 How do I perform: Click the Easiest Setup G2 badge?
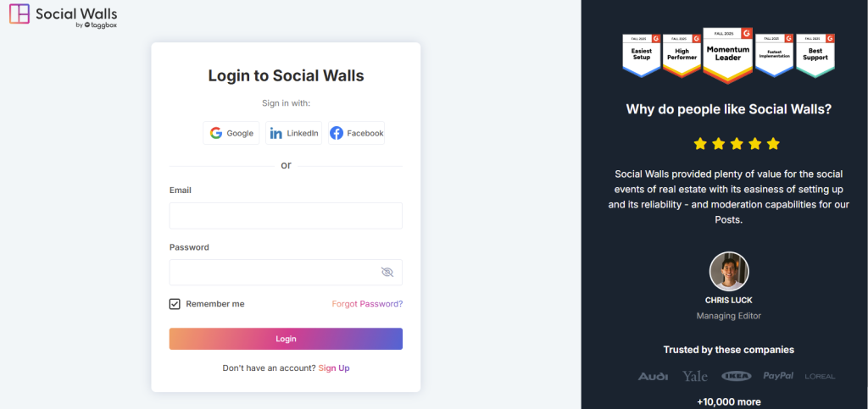click(641, 55)
